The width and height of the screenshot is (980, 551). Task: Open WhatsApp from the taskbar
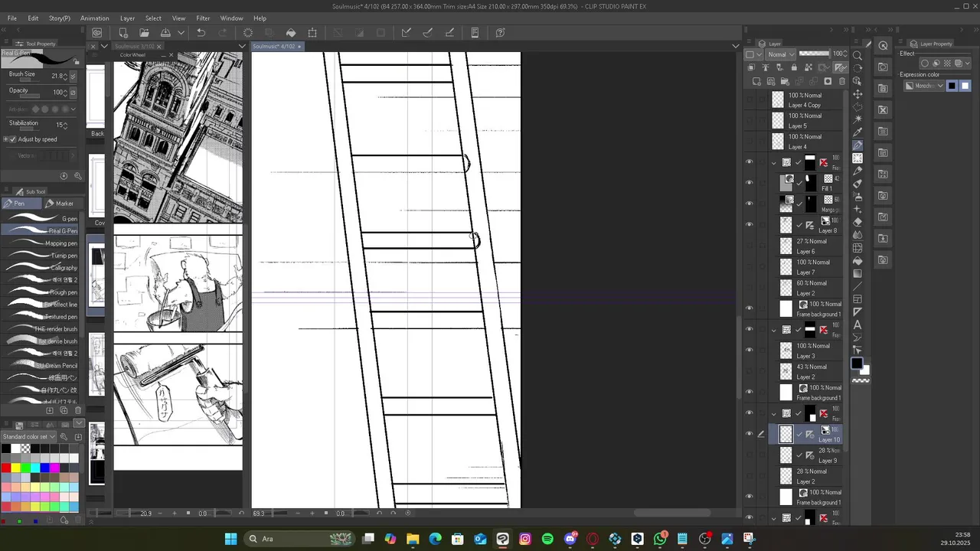click(660, 539)
